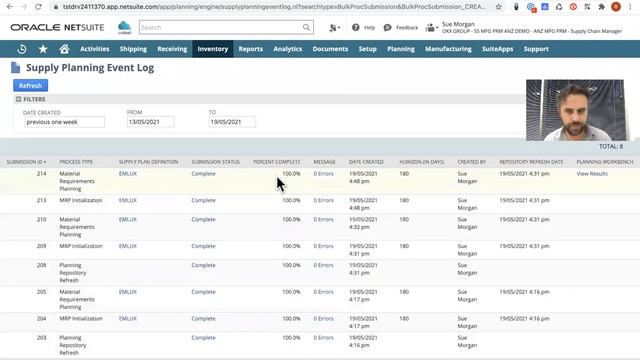Open the Complete status link in row 203
This screenshot has width=640, height=360.
click(x=203, y=338)
